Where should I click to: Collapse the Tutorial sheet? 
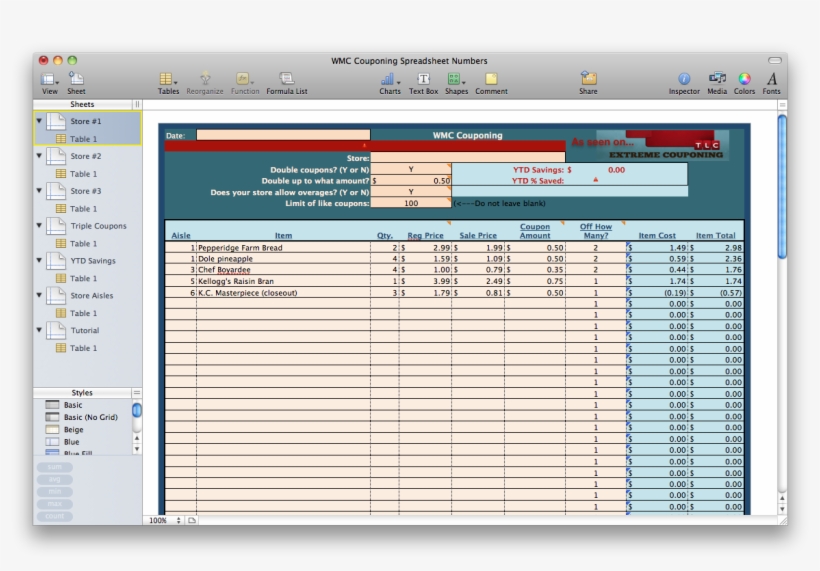click(x=39, y=330)
